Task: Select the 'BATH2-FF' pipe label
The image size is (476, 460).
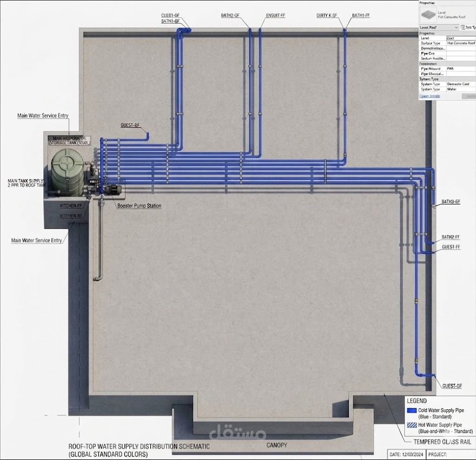Action: coord(451,237)
